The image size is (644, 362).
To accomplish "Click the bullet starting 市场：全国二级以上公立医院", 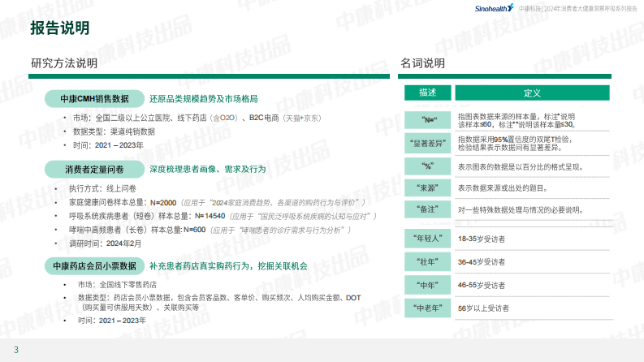I will (x=197, y=118).
